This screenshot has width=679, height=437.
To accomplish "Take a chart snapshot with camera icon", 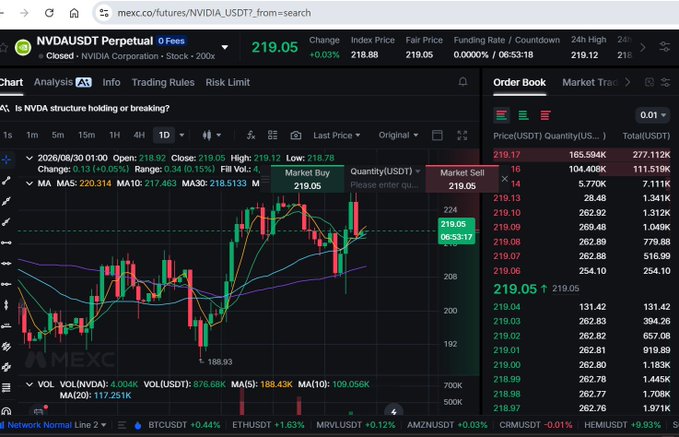I will pos(296,136).
